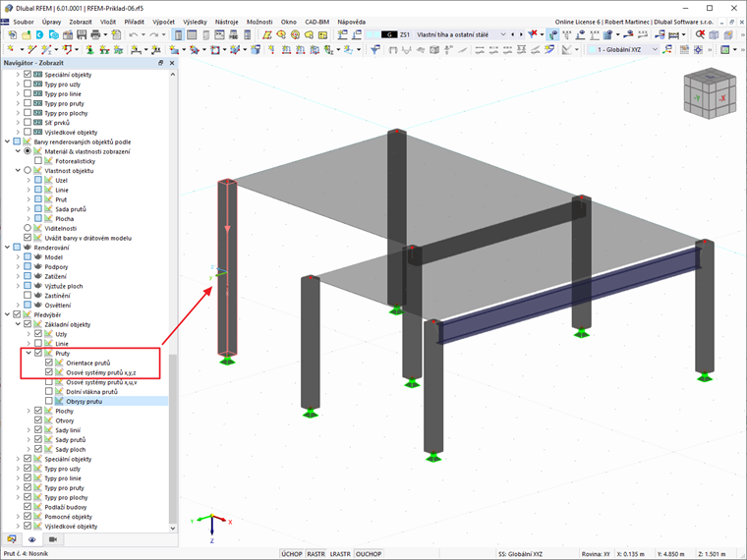Click the cyan swatch beside Globální XYZ
This screenshot has width=747, height=560.
click(x=592, y=49)
